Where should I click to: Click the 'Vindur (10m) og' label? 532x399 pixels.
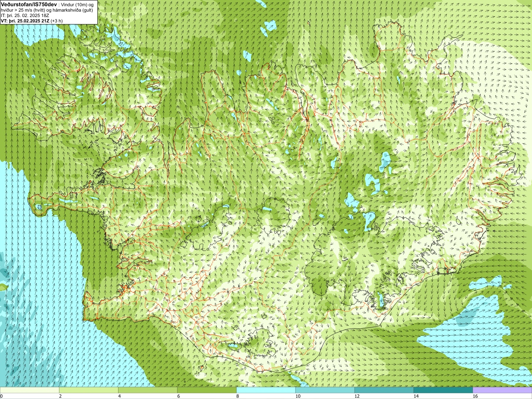pyautogui.click(x=77, y=4)
